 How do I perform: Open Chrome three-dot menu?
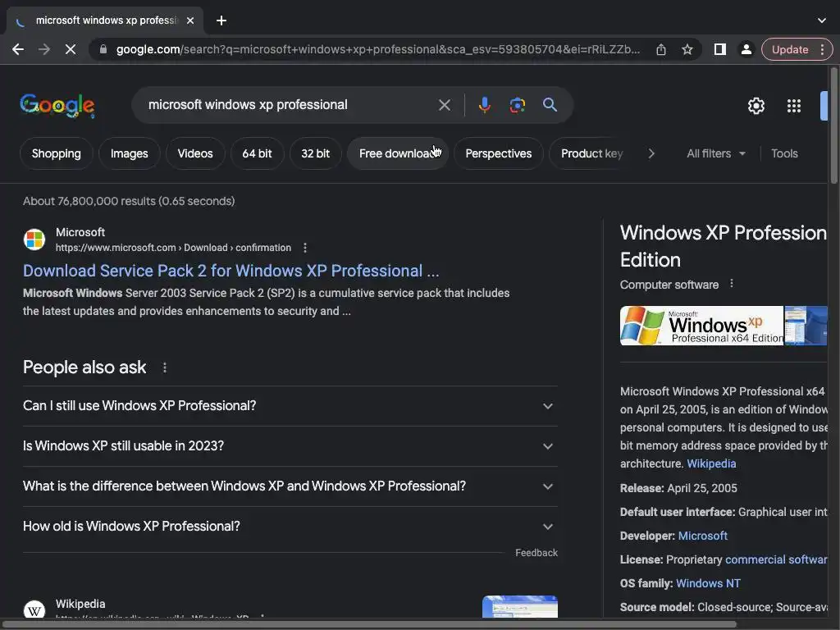(x=822, y=49)
